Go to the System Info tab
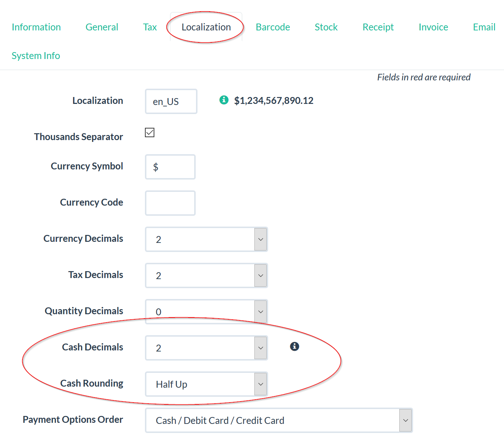The width and height of the screenshot is (504, 442). (36, 55)
